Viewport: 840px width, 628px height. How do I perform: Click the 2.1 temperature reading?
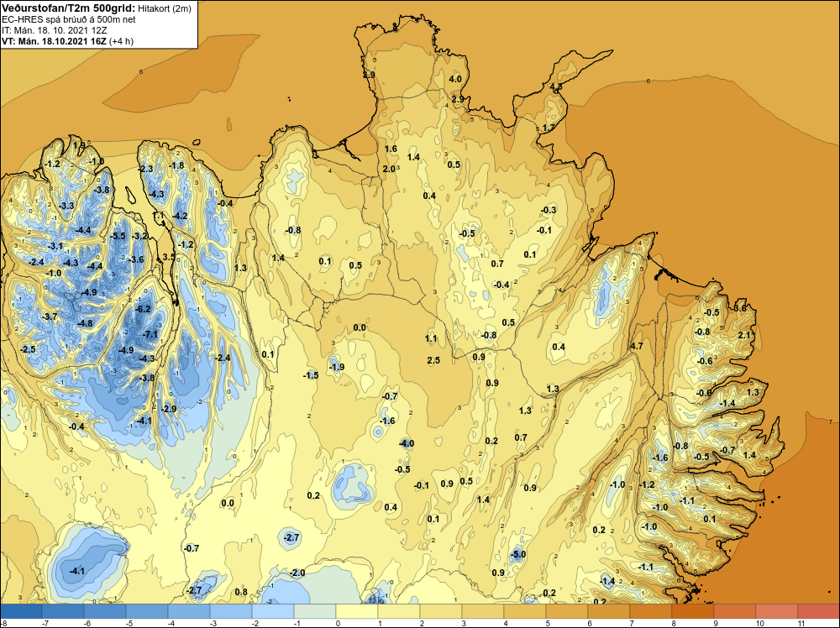click(x=744, y=335)
